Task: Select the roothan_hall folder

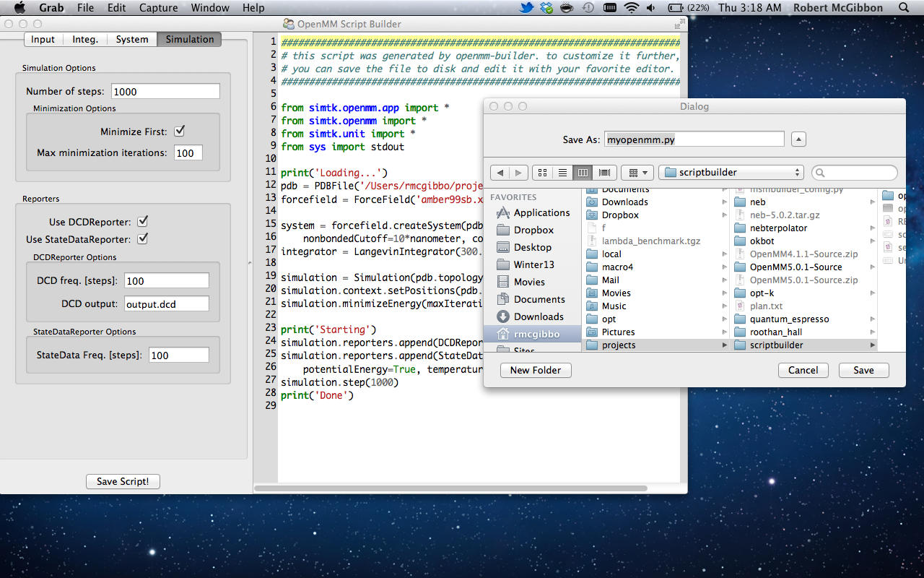Action: click(804, 332)
